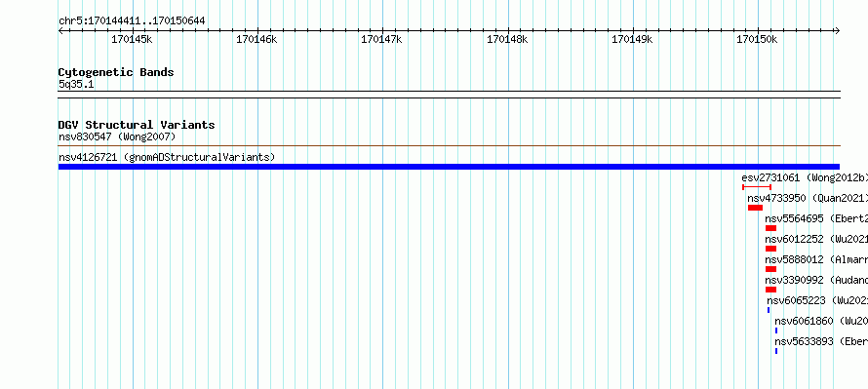Open the nsv4733950 (Quan2021) variant label

coord(808,198)
